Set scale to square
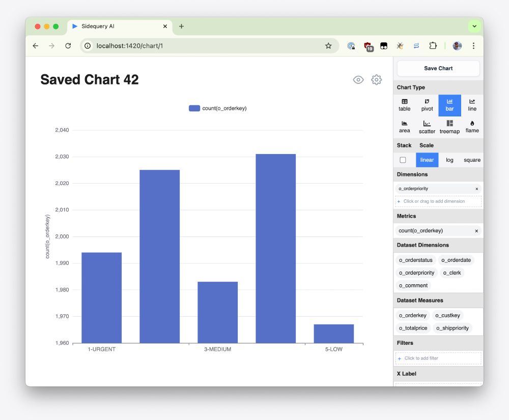509x420 pixels. point(472,160)
